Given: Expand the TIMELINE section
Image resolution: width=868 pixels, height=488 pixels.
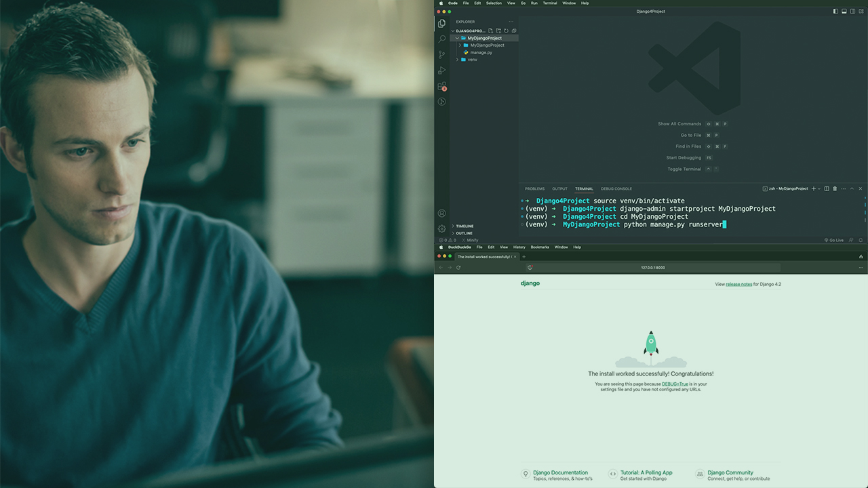Looking at the screenshot, I should 465,226.
